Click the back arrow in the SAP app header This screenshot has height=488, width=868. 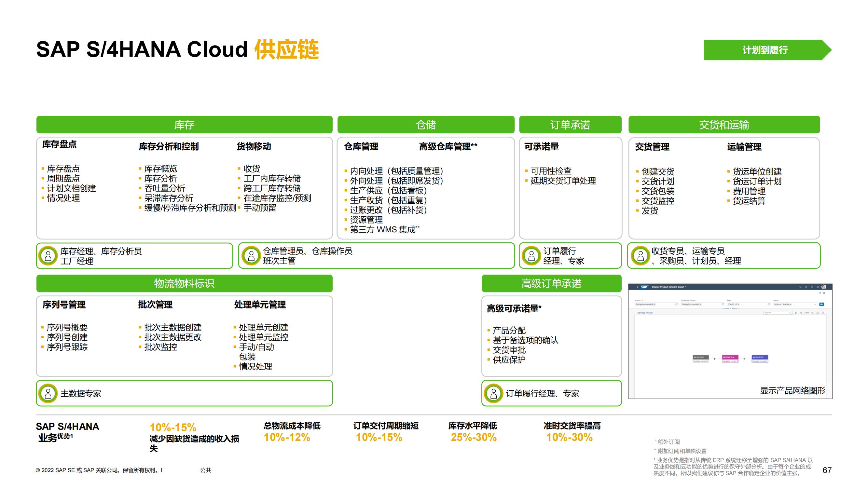click(x=637, y=287)
